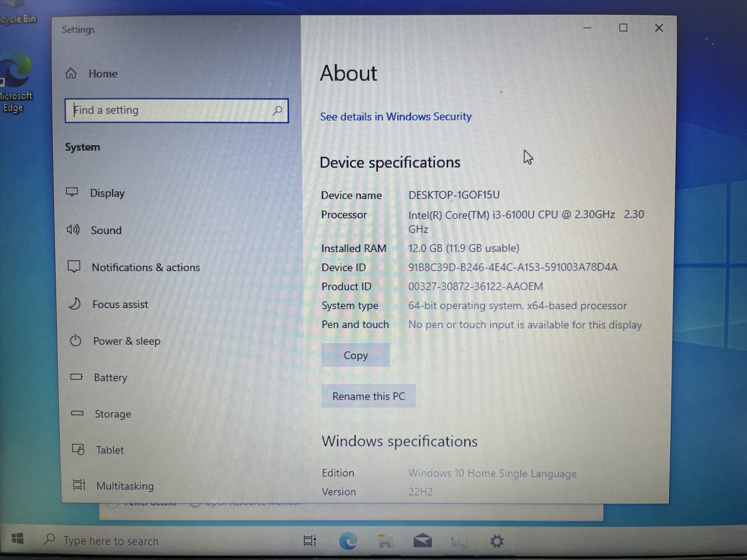
Task: Open Tablet settings in the sidebar
Action: pyautogui.click(x=110, y=450)
